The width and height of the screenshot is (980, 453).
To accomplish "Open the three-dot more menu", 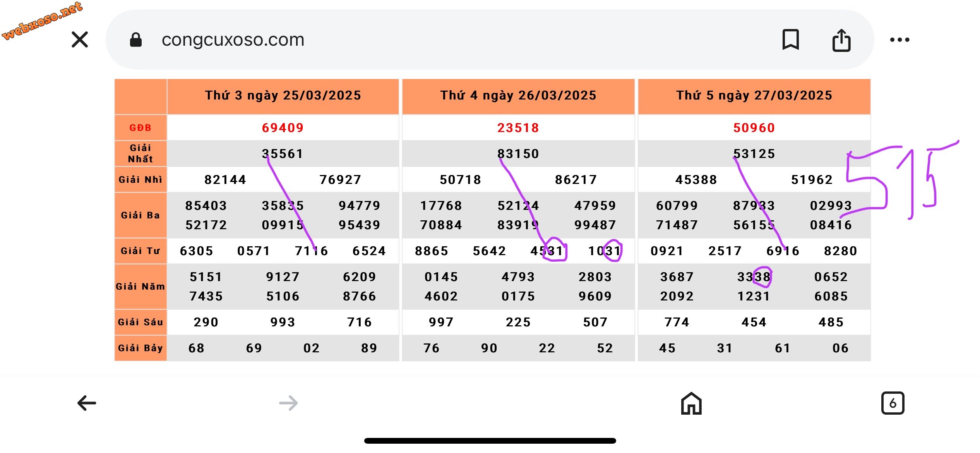I will point(899,39).
